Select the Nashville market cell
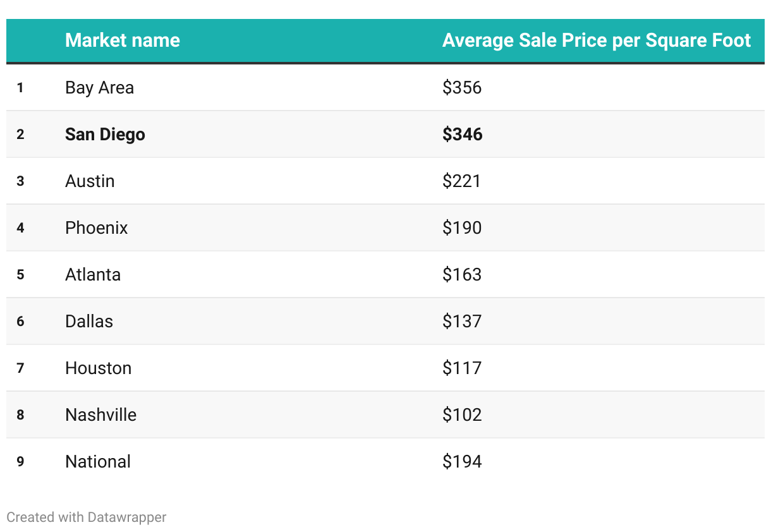 tap(100, 414)
